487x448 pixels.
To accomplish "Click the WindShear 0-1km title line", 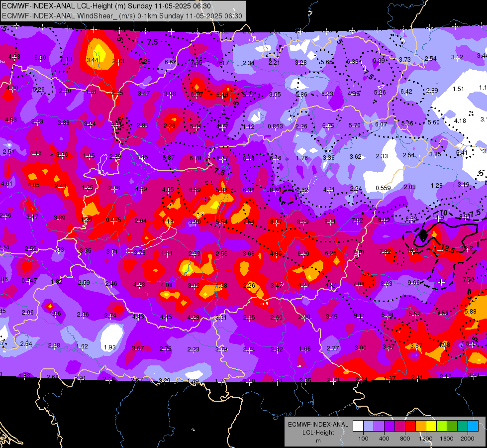I will click(x=122, y=16).
